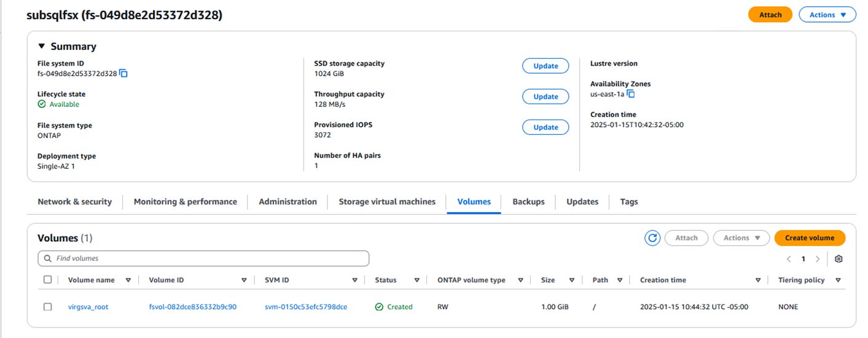The image size is (868, 338).
Task: Click the Available lifecycle state icon
Action: click(x=42, y=104)
